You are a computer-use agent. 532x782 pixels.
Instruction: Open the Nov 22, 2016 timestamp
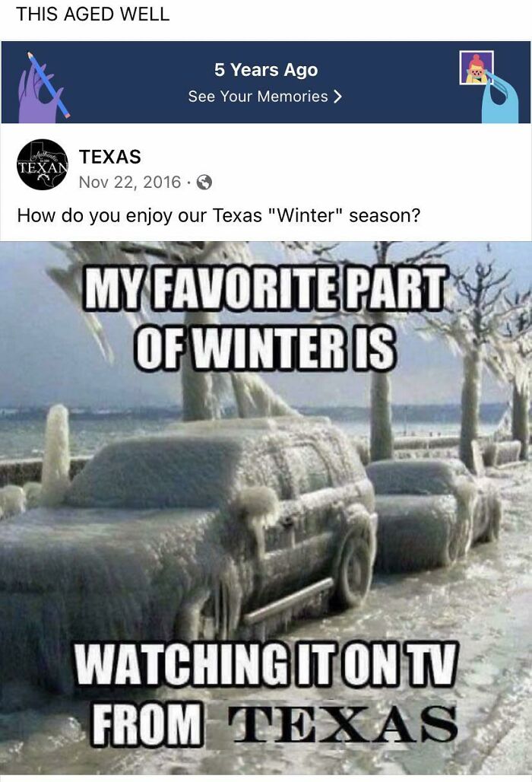click(x=129, y=182)
